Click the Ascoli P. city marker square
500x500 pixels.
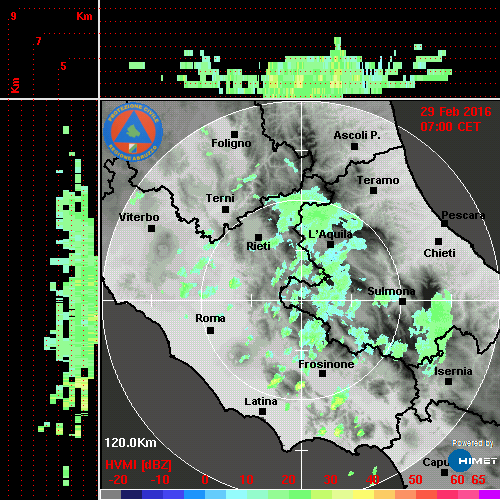[x=355, y=146]
